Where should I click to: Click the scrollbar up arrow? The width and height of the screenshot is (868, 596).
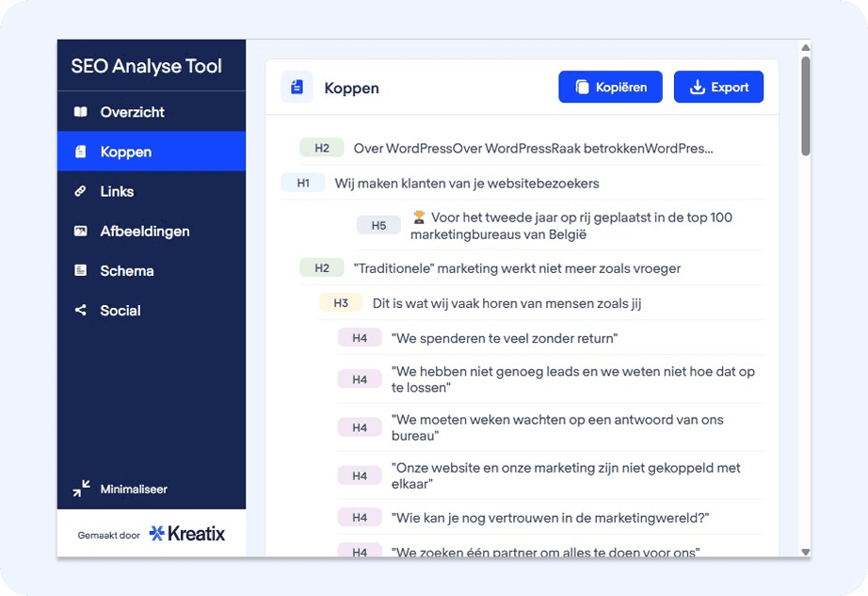pos(805,48)
